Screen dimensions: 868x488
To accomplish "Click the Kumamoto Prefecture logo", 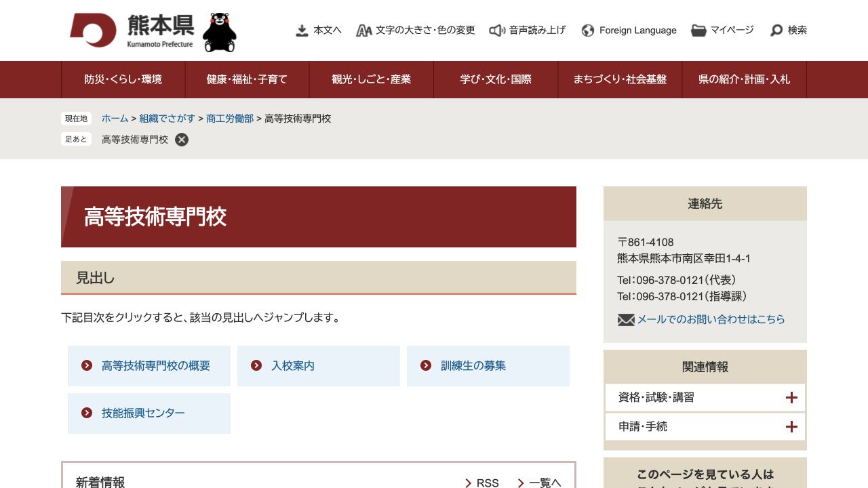I will [x=132, y=30].
